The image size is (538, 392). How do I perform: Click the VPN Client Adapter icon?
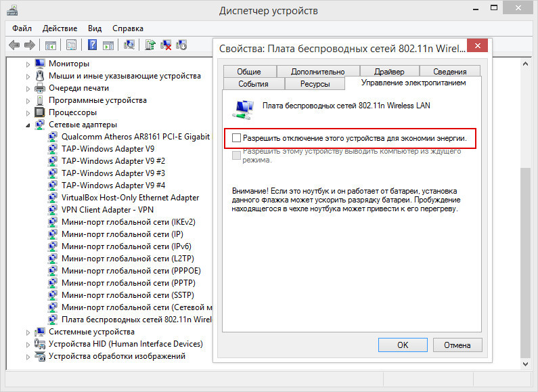pyautogui.click(x=53, y=210)
